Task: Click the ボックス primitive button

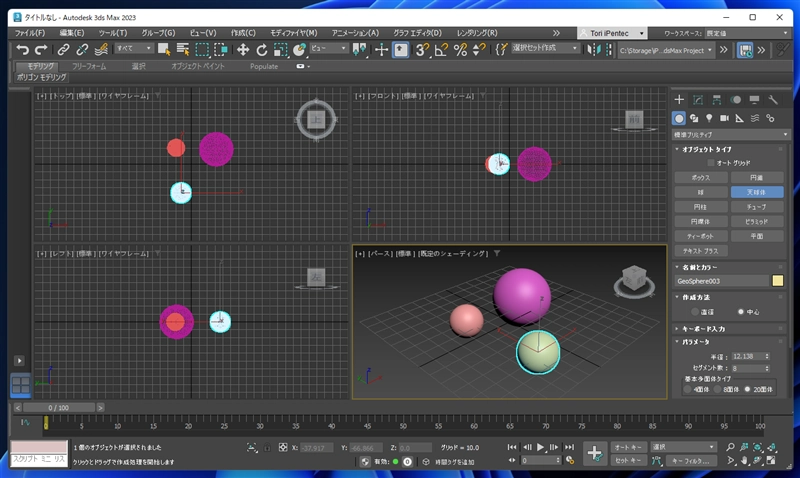Action: [701, 178]
